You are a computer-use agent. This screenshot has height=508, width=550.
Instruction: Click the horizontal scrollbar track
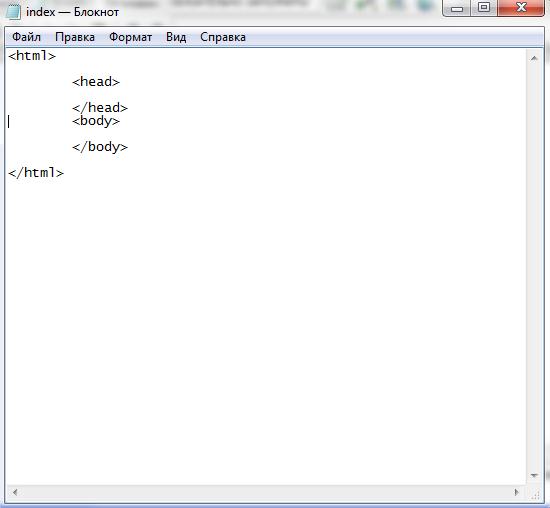tap(266, 492)
